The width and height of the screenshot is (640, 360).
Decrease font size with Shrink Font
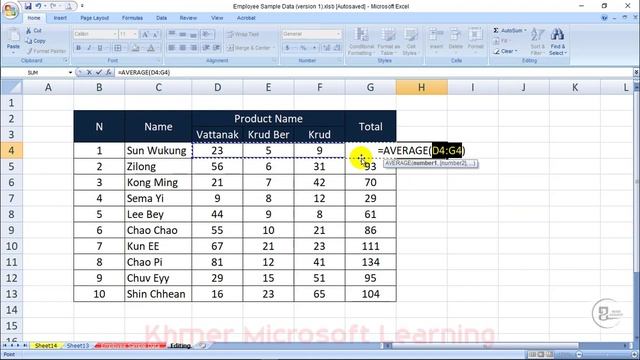click(x=156, y=34)
